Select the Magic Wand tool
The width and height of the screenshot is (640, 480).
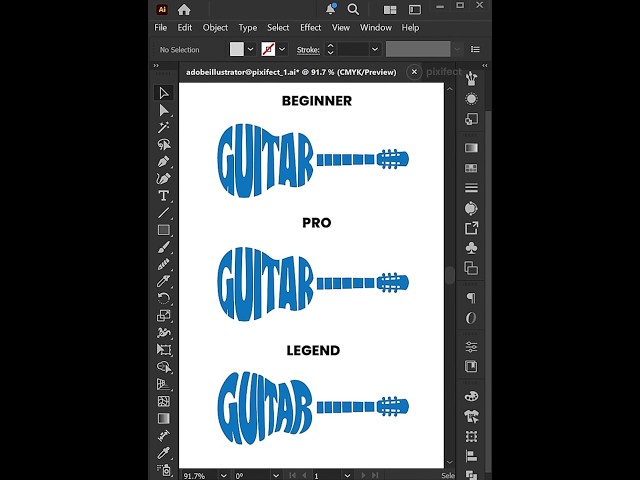[x=164, y=127]
